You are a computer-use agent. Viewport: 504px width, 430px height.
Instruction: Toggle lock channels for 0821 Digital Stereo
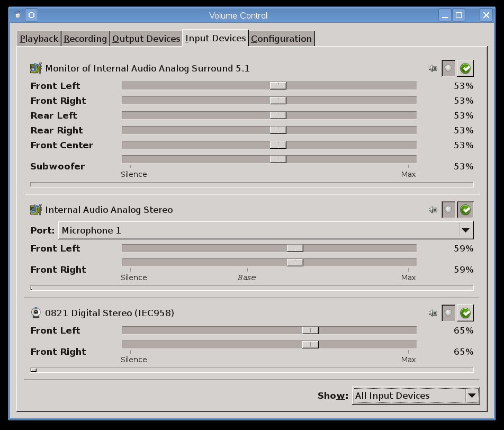click(x=448, y=313)
